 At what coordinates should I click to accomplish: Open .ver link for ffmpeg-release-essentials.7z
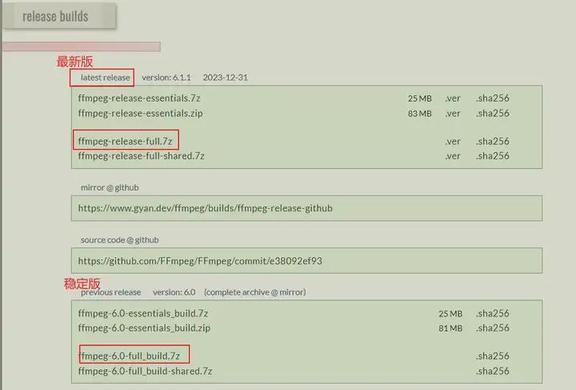pos(453,98)
